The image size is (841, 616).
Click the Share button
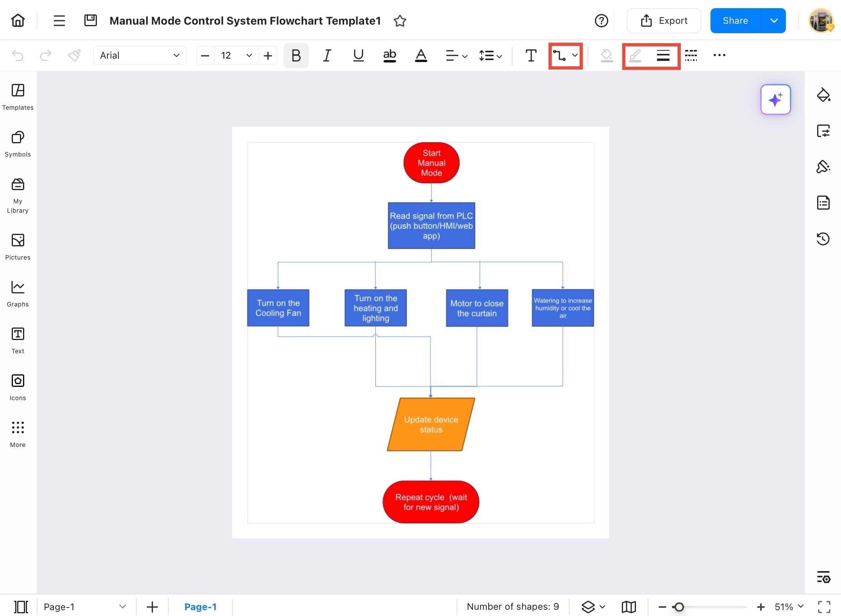[x=735, y=20]
